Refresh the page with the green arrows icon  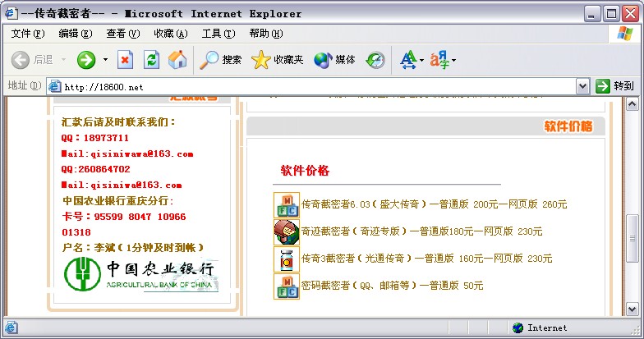[151, 60]
